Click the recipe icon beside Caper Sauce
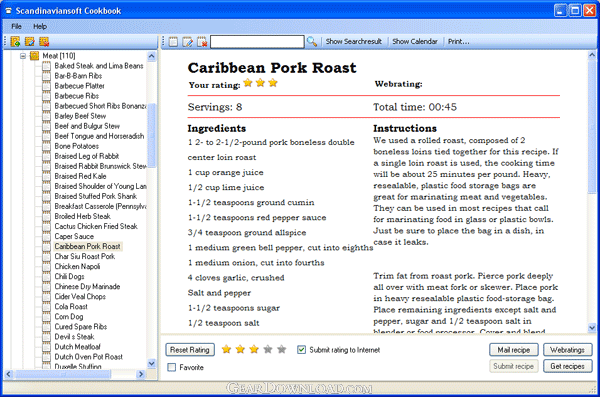This screenshot has height=397, width=600. [46, 236]
